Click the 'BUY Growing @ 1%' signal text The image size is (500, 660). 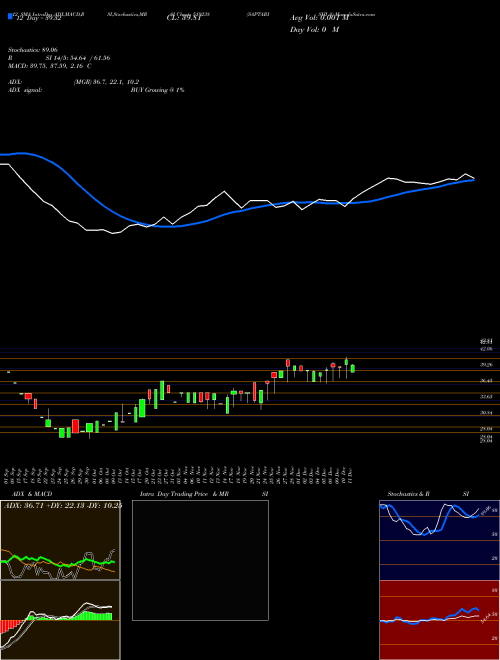pyautogui.click(x=157, y=90)
